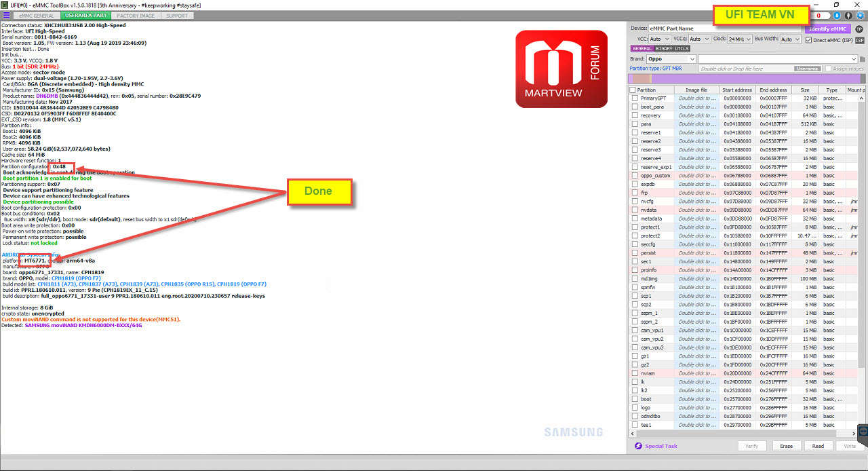Viewport: 868px width, 471px height.
Task: Select the md1img partition row name
Action: (x=649, y=279)
